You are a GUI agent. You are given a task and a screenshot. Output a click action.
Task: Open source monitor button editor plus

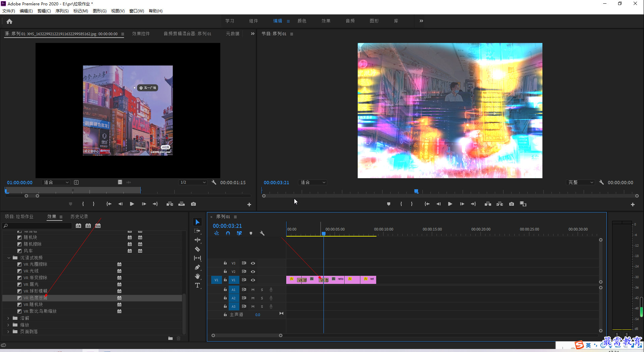click(249, 204)
